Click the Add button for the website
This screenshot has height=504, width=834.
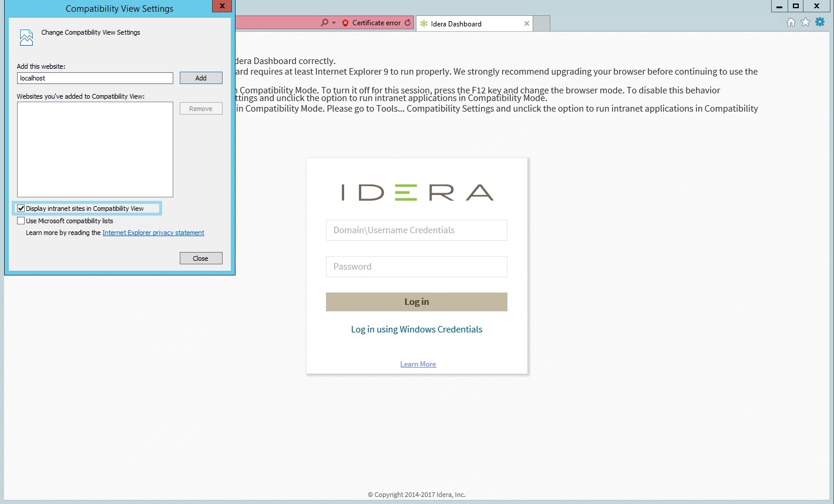tap(201, 78)
